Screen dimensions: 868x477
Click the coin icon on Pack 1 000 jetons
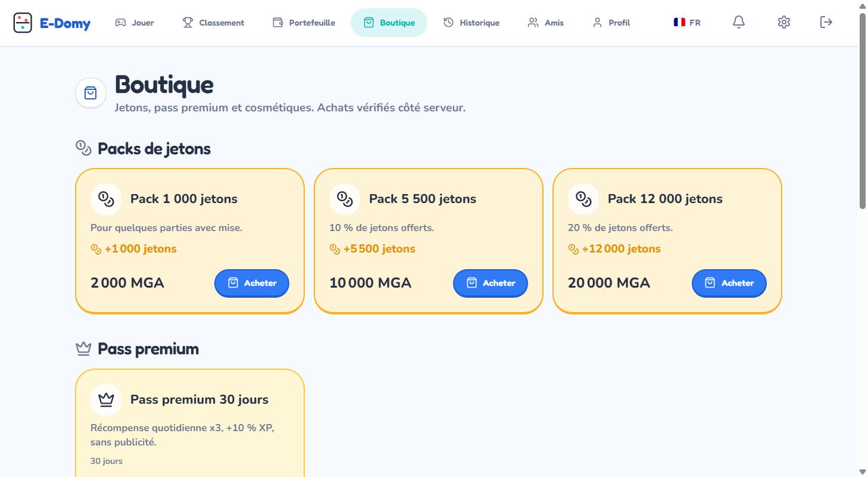click(106, 198)
